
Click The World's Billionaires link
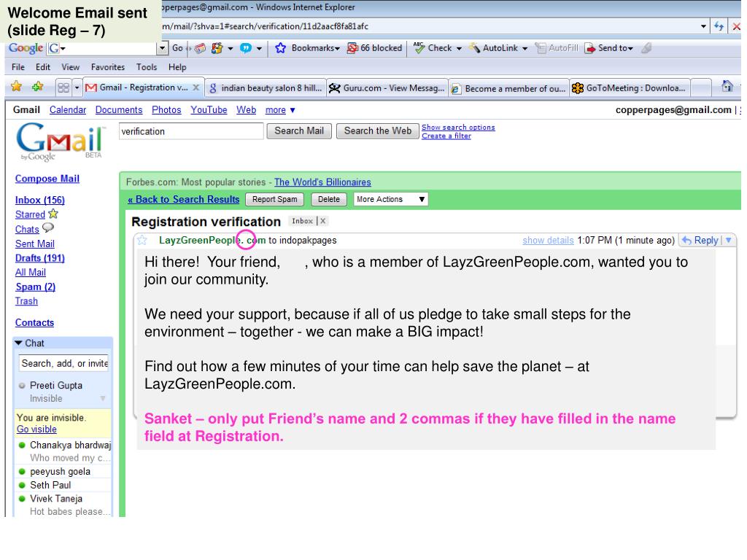coord(322,182)
